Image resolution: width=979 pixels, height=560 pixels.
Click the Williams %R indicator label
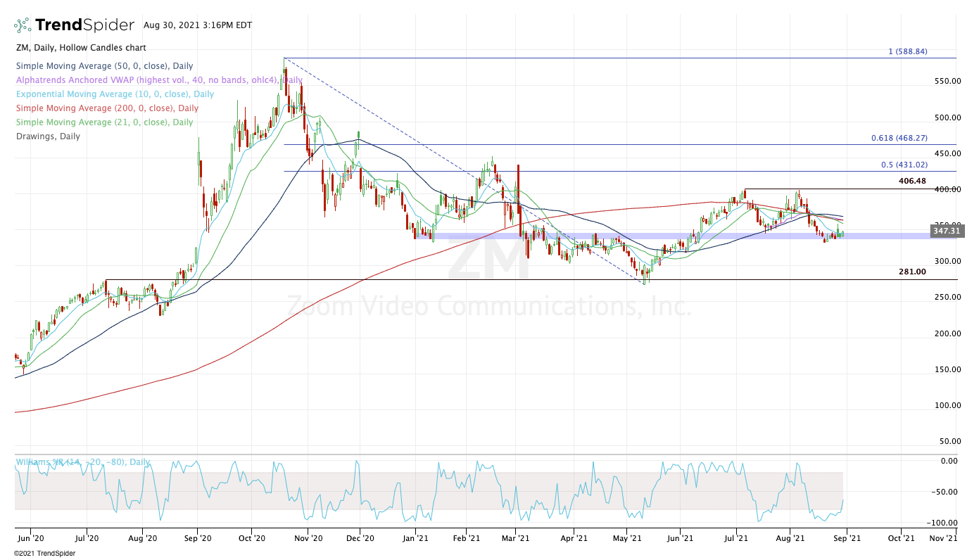pos(83,462)
